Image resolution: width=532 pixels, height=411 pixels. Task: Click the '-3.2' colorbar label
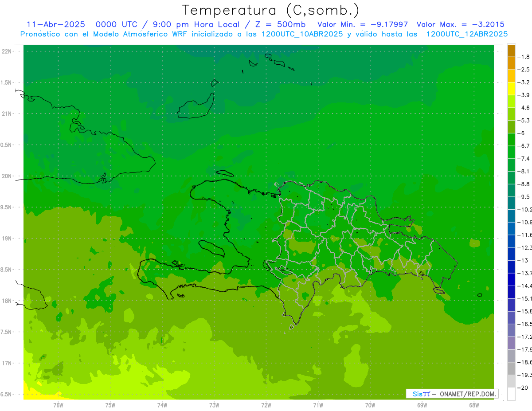coord(524,82)
